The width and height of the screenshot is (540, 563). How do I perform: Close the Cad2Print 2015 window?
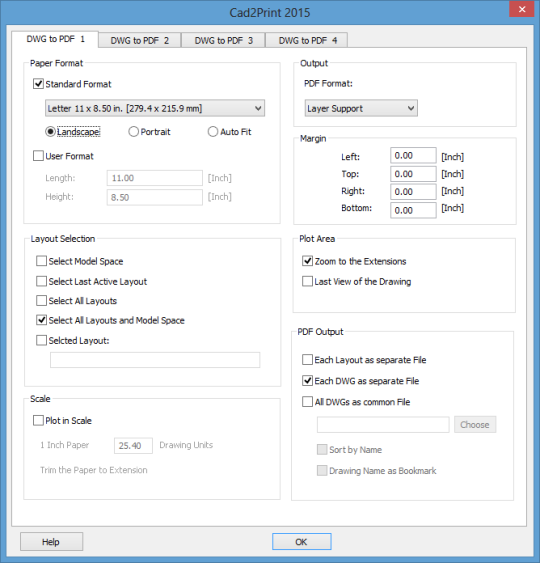click(522, 9)
